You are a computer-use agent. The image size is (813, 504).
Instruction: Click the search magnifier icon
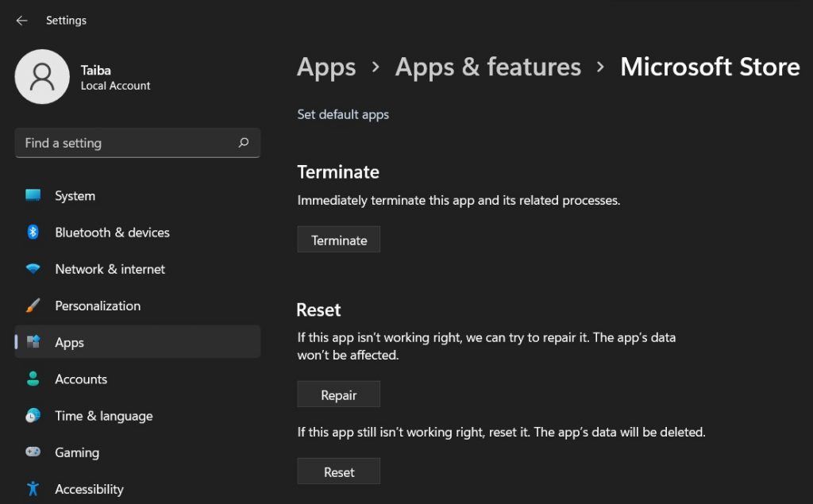[243, 143]
